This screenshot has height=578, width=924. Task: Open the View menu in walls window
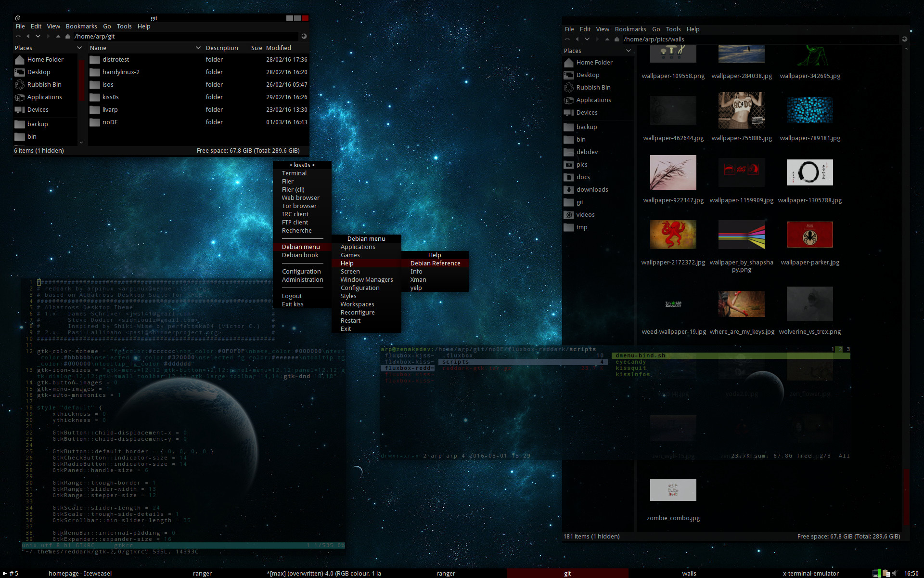pyautogui.click(x=603, y=29)
